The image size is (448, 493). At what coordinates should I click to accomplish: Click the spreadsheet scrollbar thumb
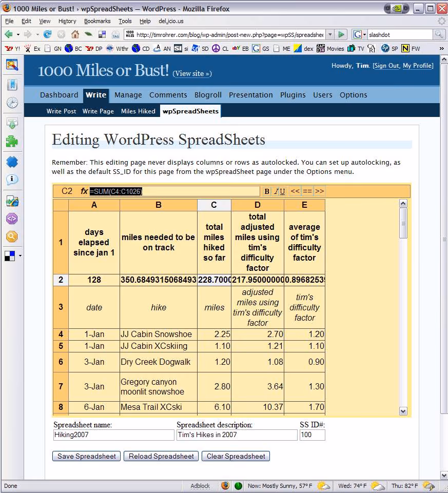(403, 224)
